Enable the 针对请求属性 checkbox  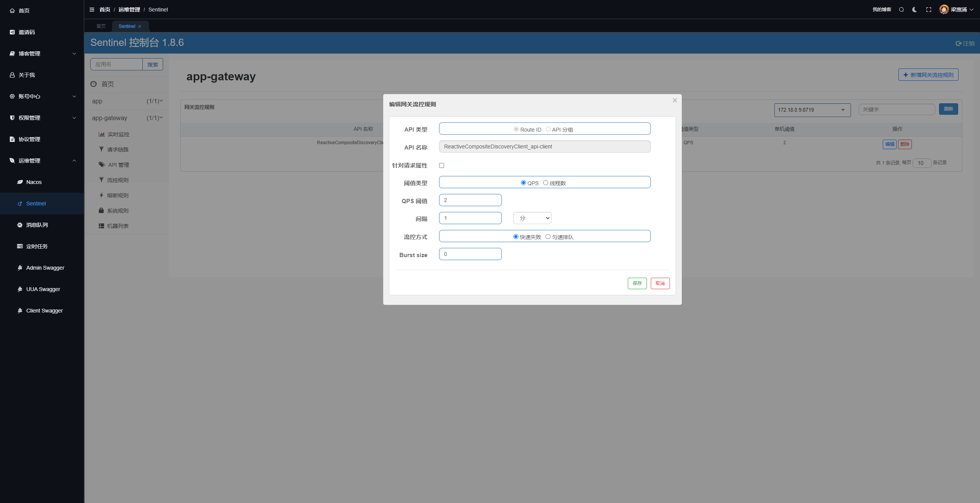click(x=441, y=166)
